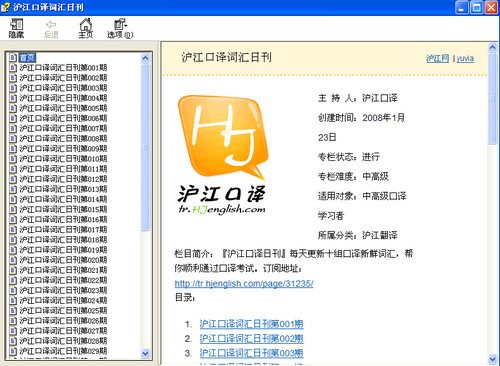Open 沪江口译词汇日刊第001期 in contents list

pos(63,68)
